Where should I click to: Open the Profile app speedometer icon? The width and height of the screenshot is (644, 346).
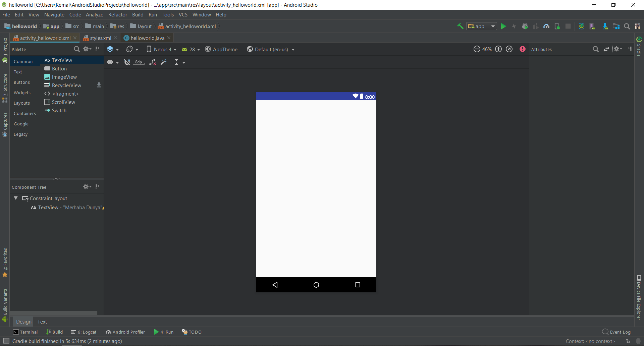click(546, 26)
